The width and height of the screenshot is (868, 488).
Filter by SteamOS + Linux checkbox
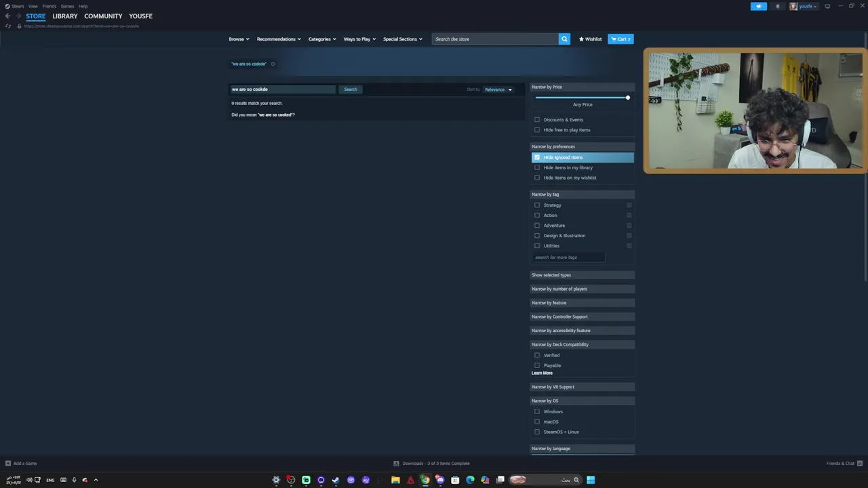537,432
